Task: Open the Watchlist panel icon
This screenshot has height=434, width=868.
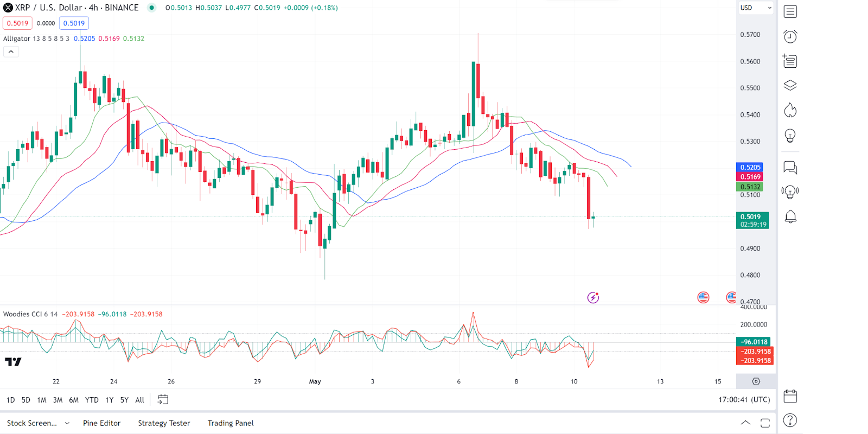Action: pyautogui.click(x=790, y=11)
